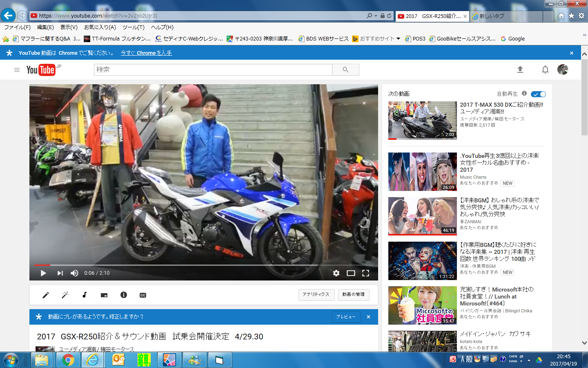This screenshot has height=368, width=588.
Task: Open the Microsoft 社員食堂 video thumbnail
Action: pyautogui.click(x=422, y=305)
